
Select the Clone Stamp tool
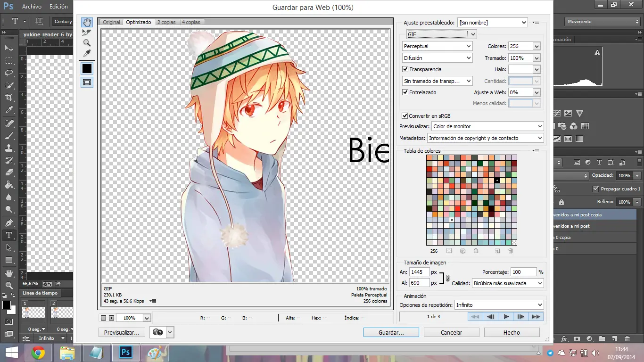(x=9, y=148)
